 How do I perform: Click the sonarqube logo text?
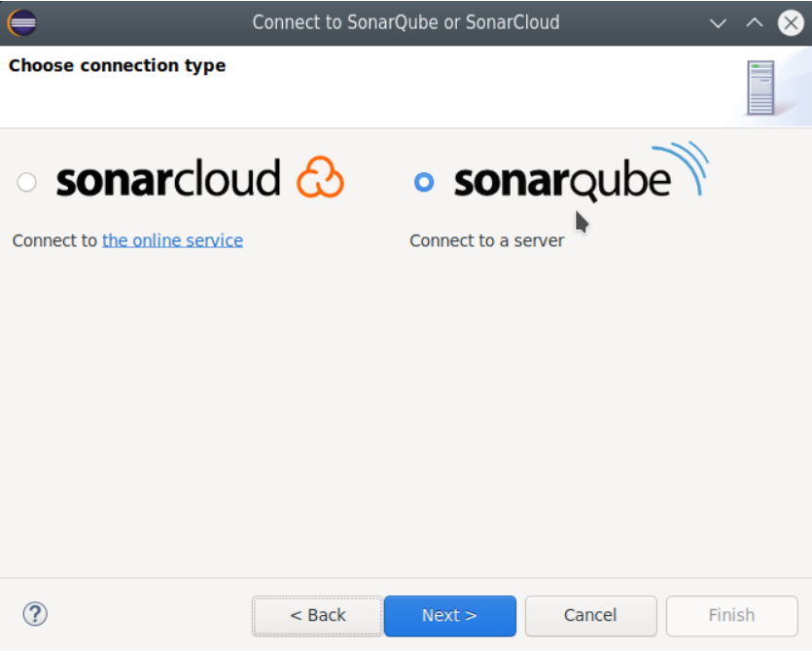pyautogui.click(x=562, y=182)
